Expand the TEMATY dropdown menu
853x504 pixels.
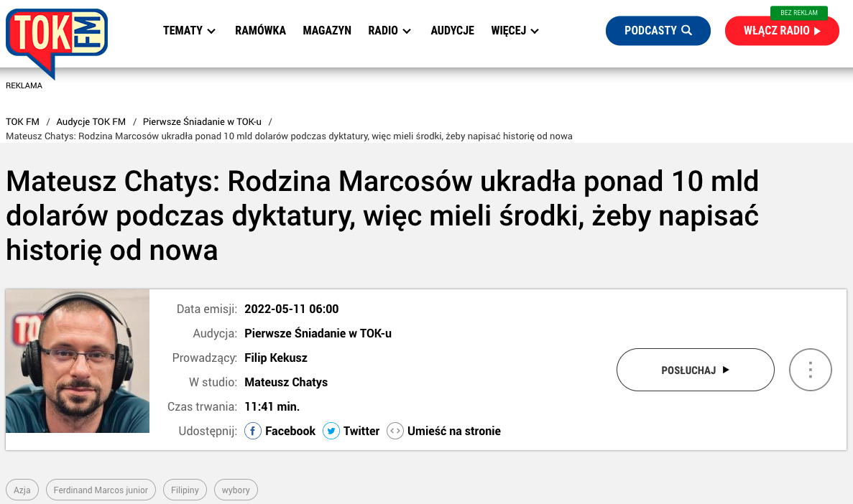[x=189, y=30]
